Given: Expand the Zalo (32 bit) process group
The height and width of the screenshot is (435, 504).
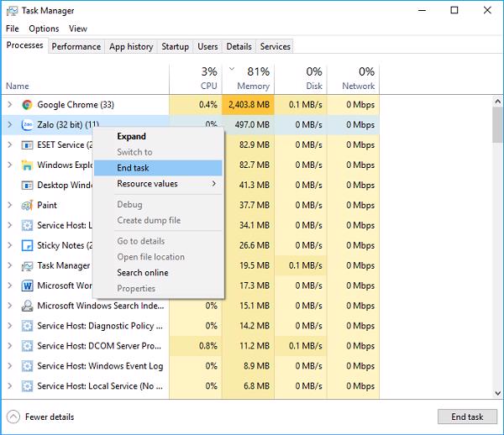Looking at the screenshot, I should pyautogui.click(x=9, y=124).
